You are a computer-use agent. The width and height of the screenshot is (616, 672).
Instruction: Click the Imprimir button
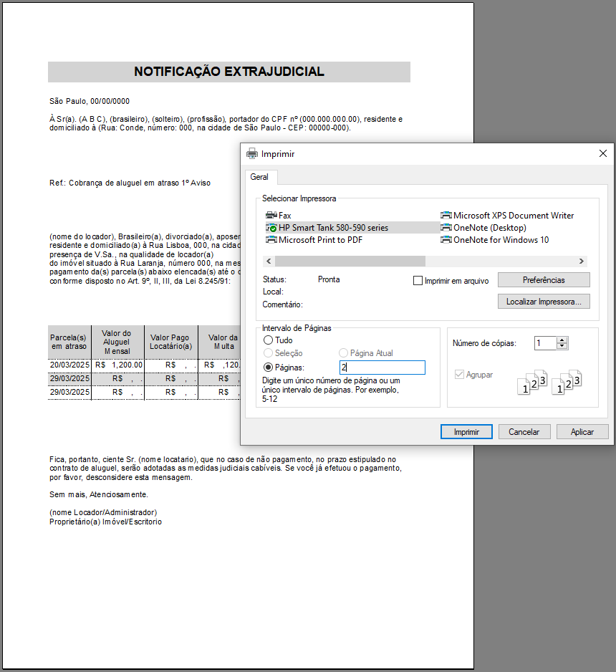point(466,431)
